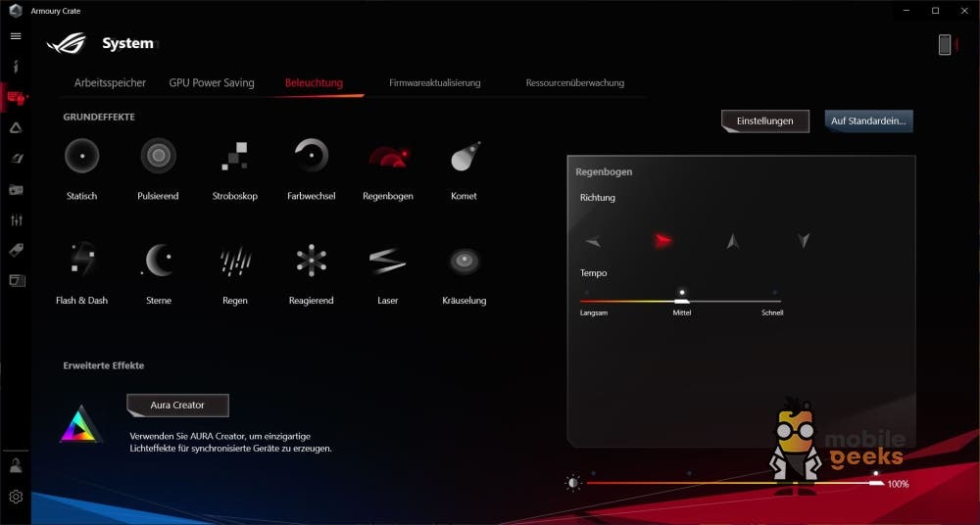Select the Statisch lighting effect icon
980x525 pixels.
(x=82, y=156)
